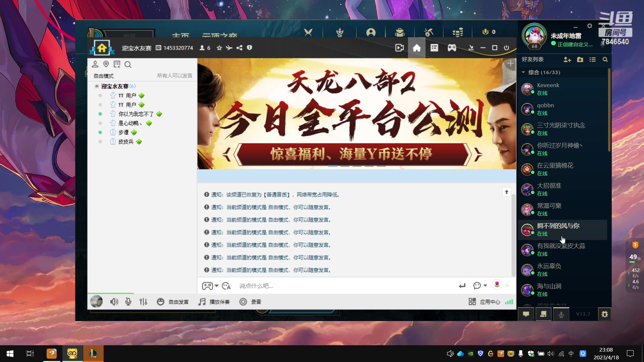Open the user list person icon
Screen dimensions: 644x362
(95, 64)
